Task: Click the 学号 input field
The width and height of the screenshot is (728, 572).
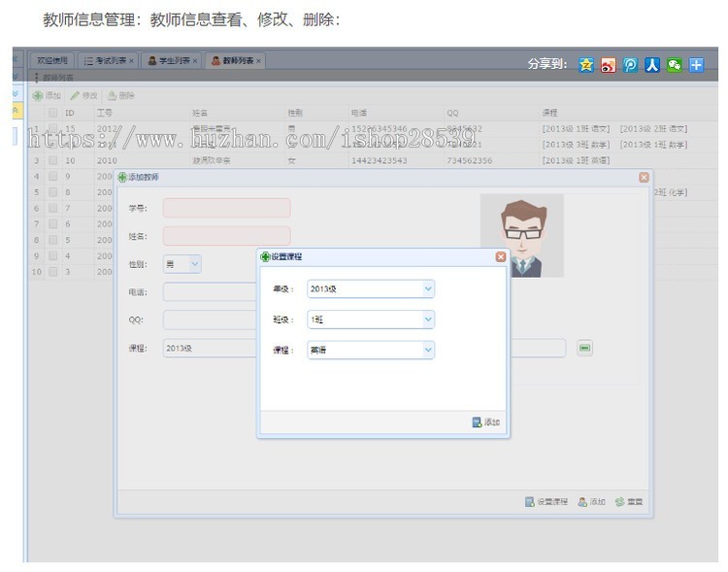Action: [226, 208]
